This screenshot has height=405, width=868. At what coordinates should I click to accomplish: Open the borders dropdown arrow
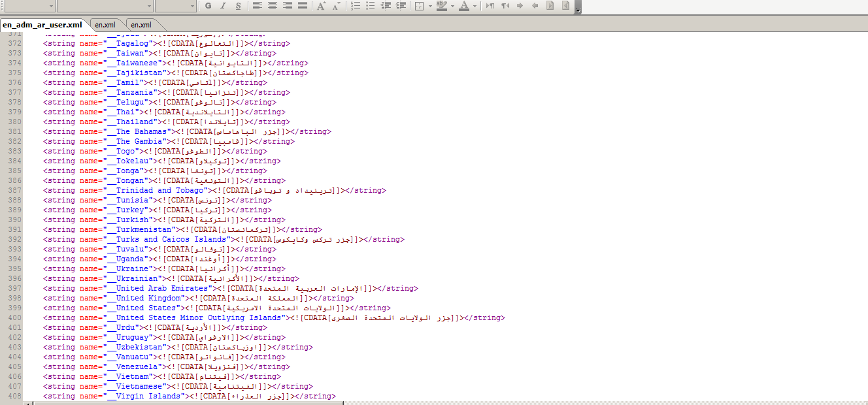[x=429, y=6]
